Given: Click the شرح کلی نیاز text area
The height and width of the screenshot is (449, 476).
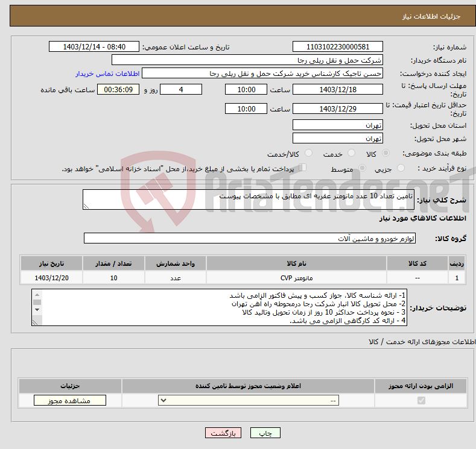Looking at the screenshot, I should click(249, 199).
